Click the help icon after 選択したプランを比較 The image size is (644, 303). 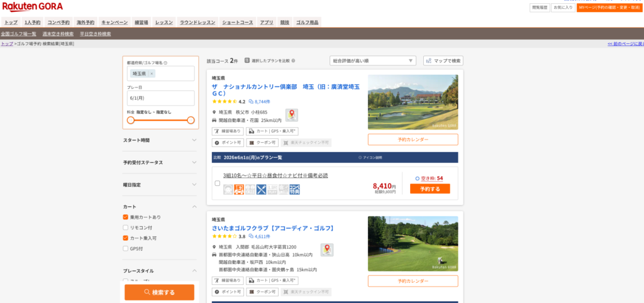[x=293, y=61]
